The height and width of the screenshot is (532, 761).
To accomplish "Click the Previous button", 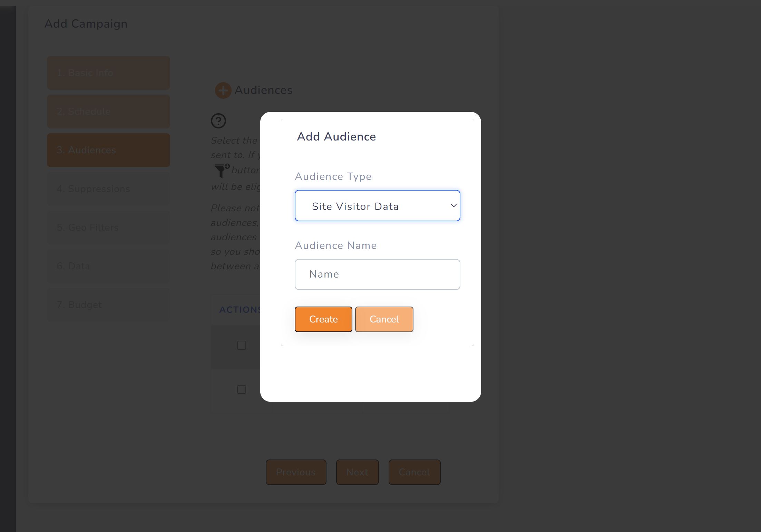I will (x=296, y=472).
